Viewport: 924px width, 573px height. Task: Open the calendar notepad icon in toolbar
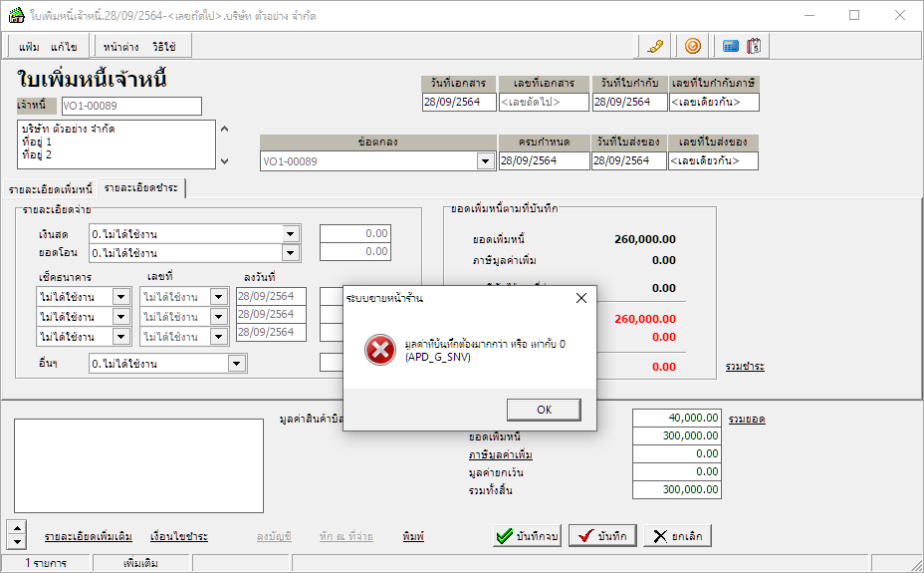tap(754, 46)
